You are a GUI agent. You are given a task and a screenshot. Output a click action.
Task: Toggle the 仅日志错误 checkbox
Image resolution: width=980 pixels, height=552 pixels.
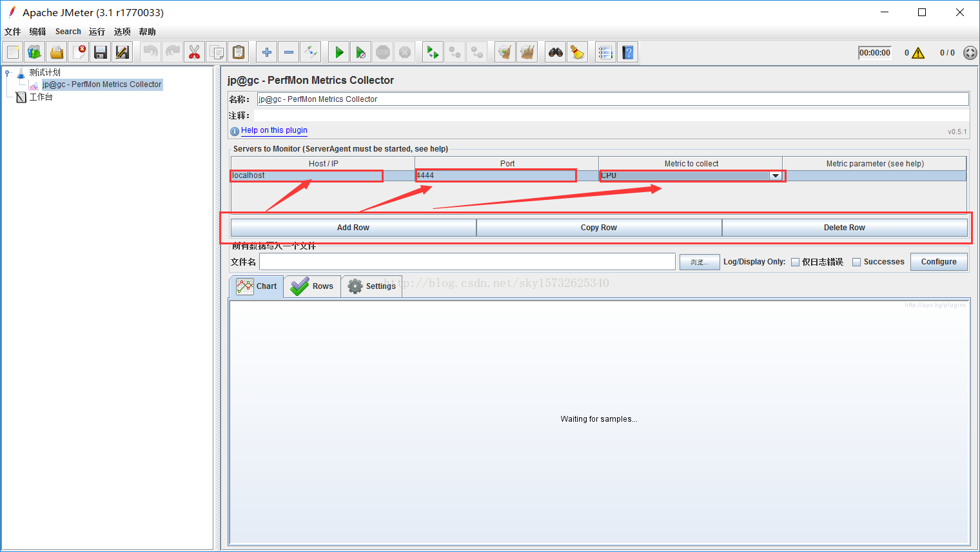tap(796, 262)
